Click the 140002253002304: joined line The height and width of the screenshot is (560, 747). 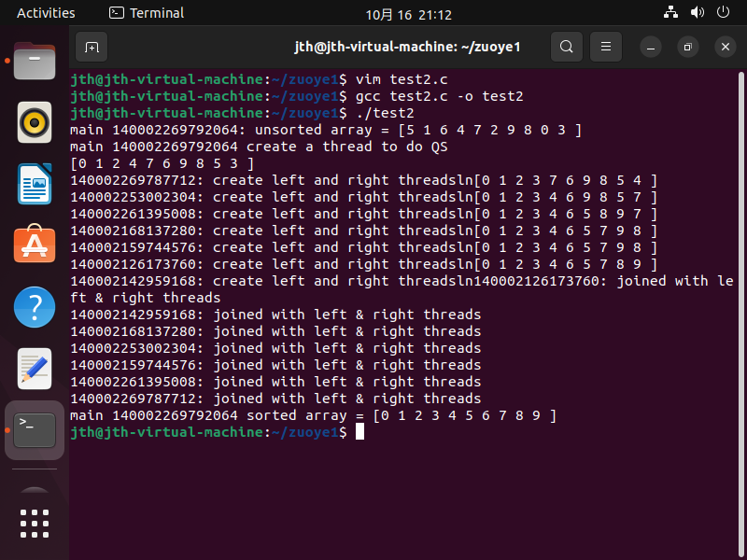point(275,348)
